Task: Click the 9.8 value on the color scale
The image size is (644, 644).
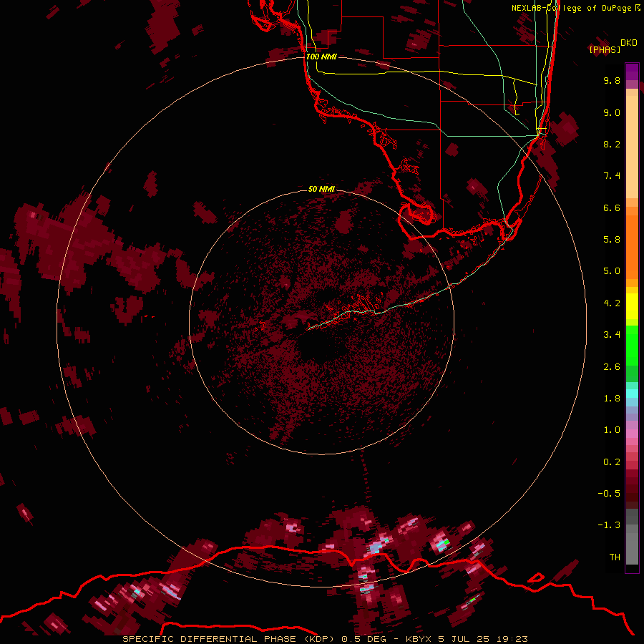Action: point(612,80)
